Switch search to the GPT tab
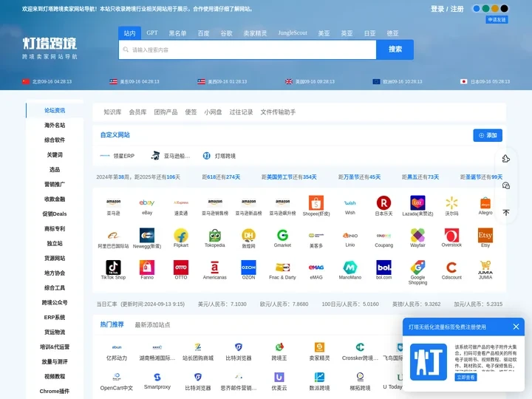This screenshot has width=532, height=399. 152,33
